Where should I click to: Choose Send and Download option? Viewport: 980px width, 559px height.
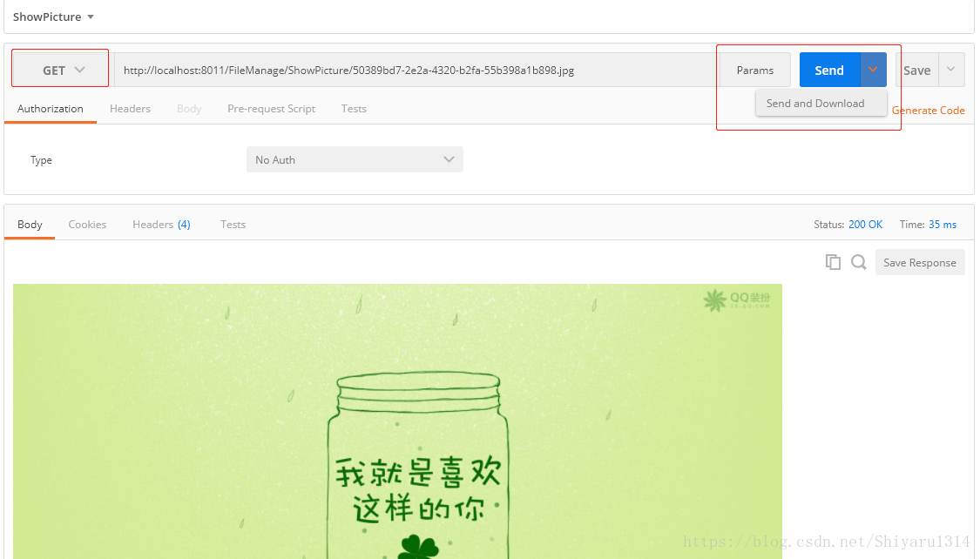821,104
